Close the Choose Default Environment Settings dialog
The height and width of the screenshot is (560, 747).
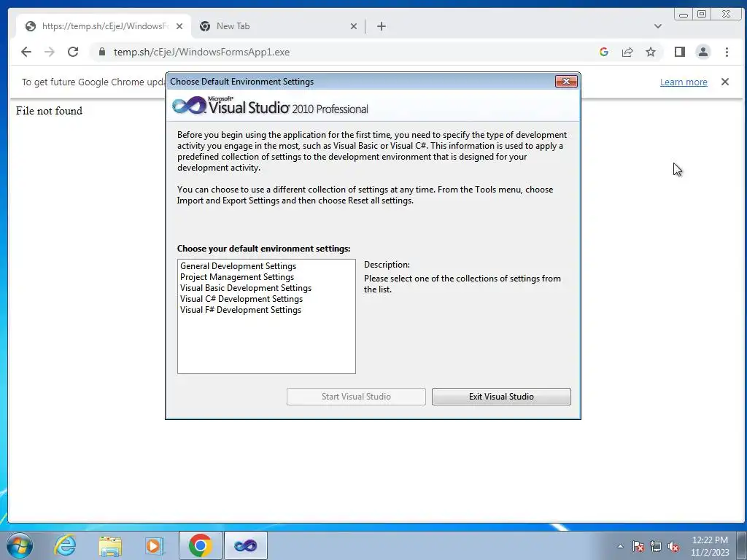coord(566,82)
